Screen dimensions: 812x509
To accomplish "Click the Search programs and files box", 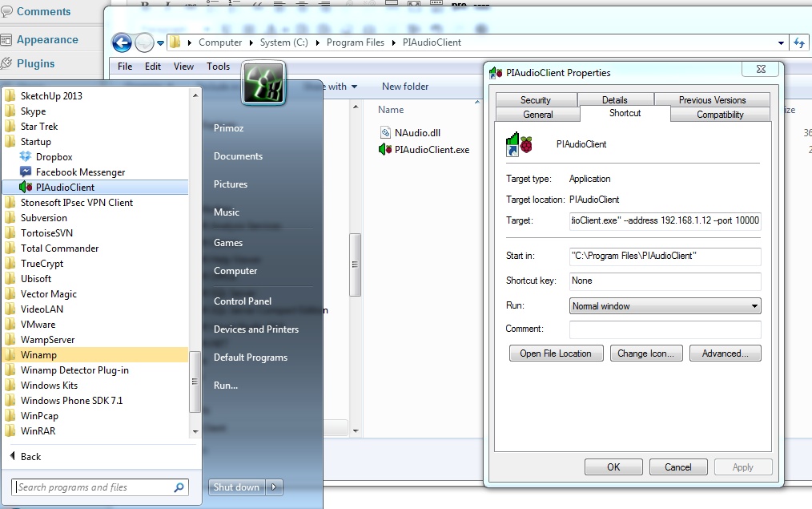I will pyautogui.click(x=99, y=487).
